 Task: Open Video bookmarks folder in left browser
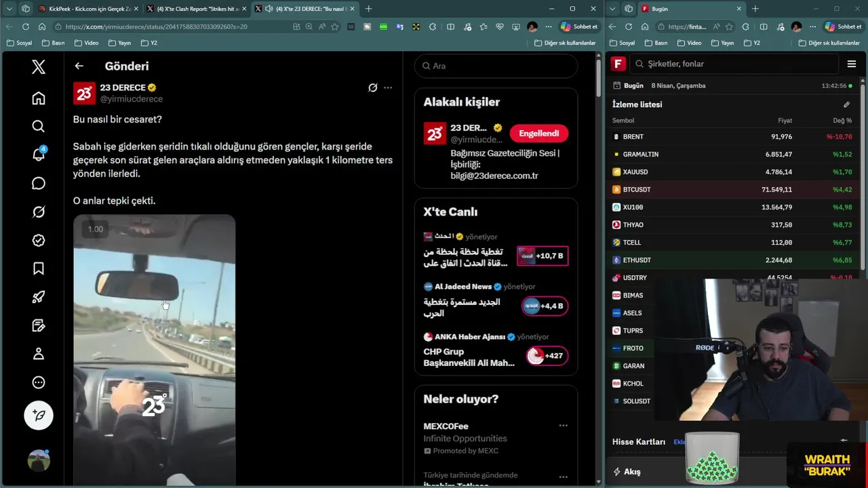pos(86,43)
